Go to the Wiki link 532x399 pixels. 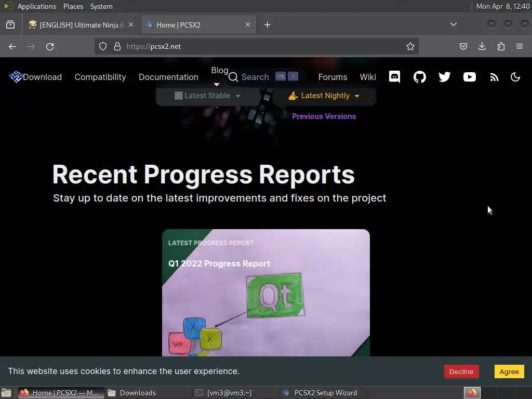[368, 77]
